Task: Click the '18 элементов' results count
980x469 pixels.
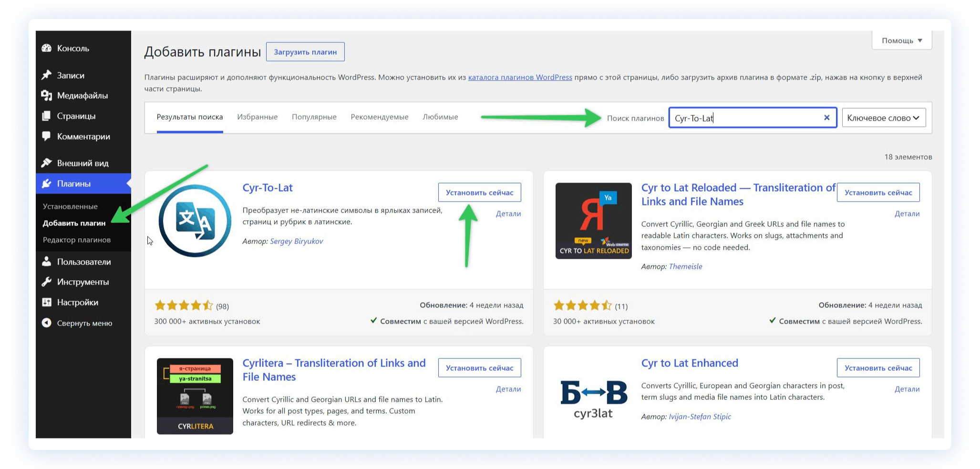Action: [x=908, y=157]
